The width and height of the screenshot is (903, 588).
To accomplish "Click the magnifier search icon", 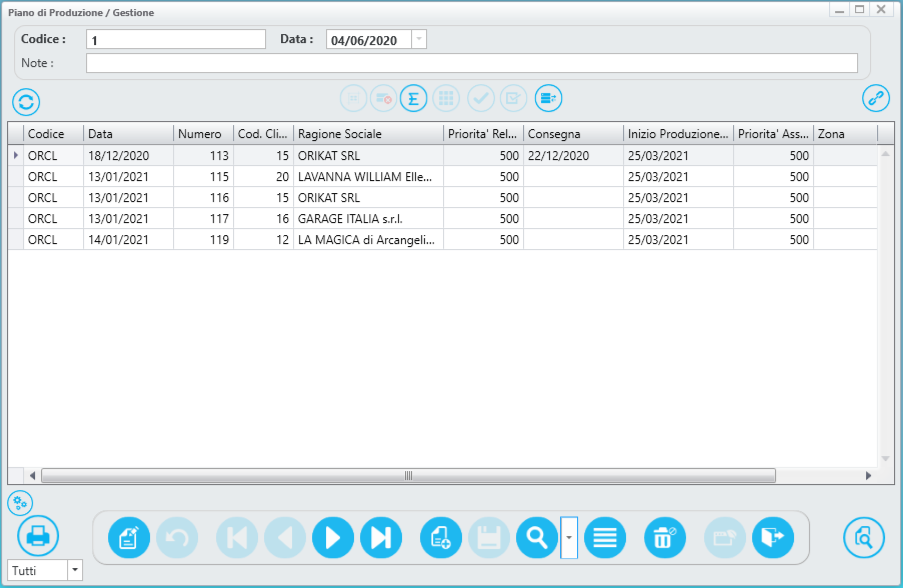I will (x=537, y=538).
